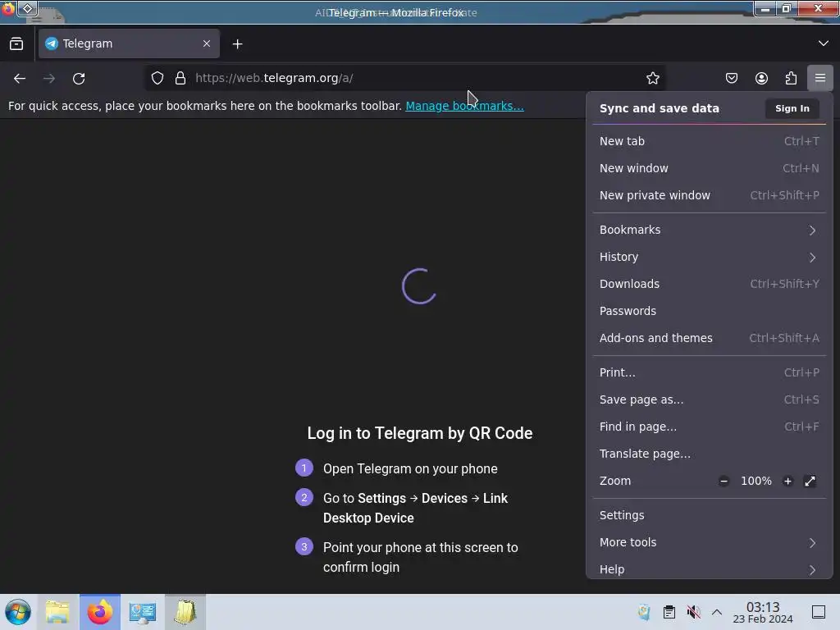Click the diamond pin icon in title bar
840x630 pixels.
click(27, 8)
